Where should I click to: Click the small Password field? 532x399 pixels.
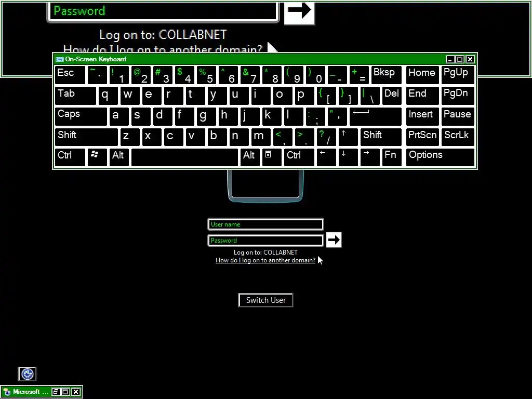265,240
